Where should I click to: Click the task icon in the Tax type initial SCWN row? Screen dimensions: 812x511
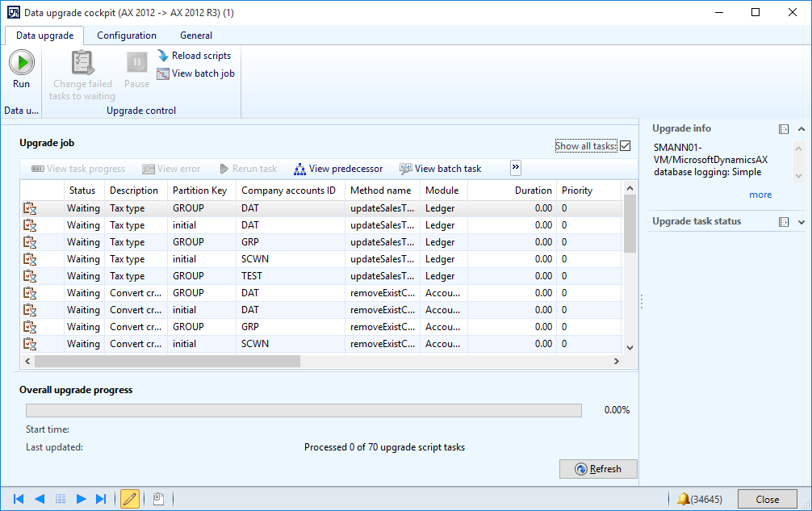(x=30, y=259)
